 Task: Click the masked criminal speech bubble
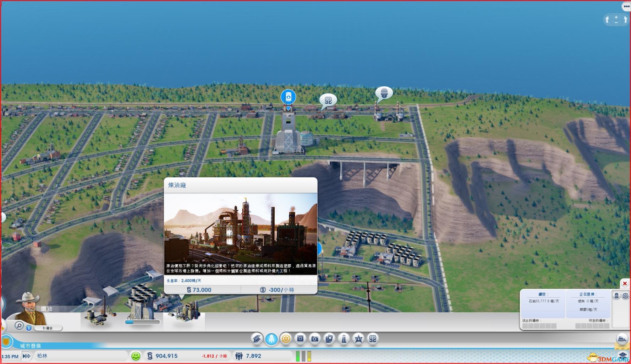pyautogui.click(x=384, y=94)
